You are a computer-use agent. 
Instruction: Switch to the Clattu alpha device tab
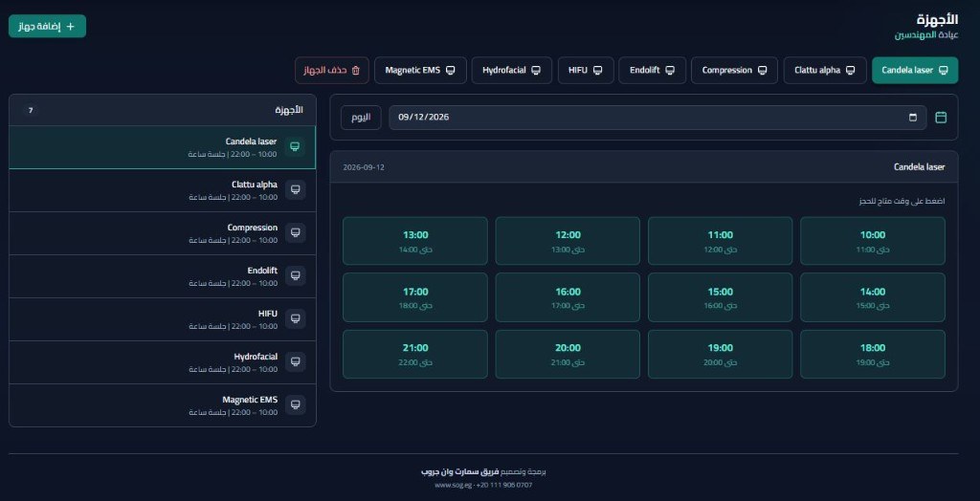(825, 71)
